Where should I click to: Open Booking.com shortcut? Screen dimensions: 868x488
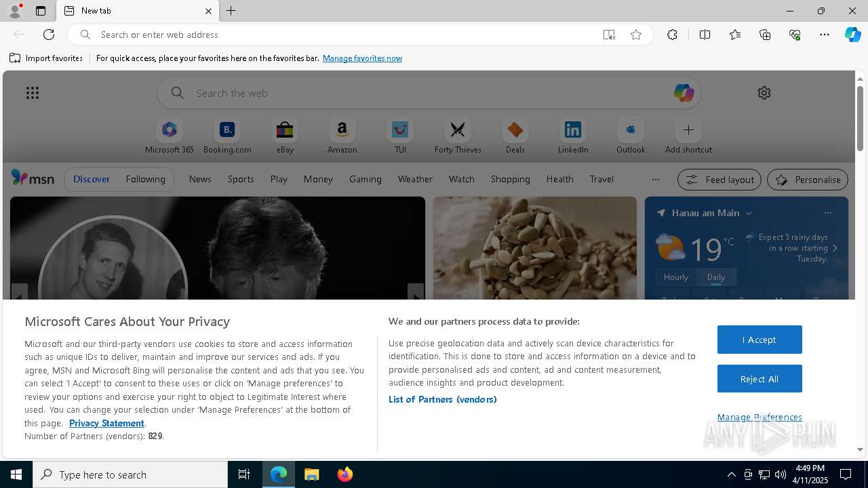point(227,136)
